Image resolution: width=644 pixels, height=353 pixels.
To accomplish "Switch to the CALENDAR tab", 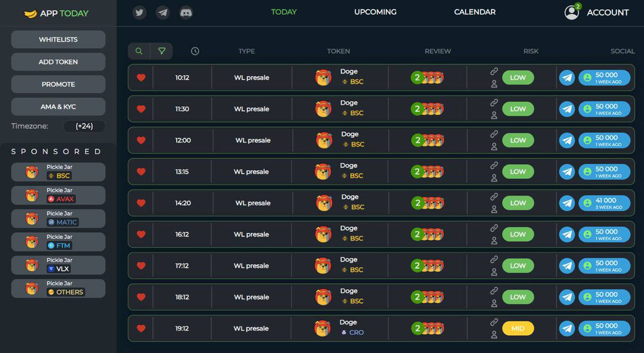I will pos(475,12).
